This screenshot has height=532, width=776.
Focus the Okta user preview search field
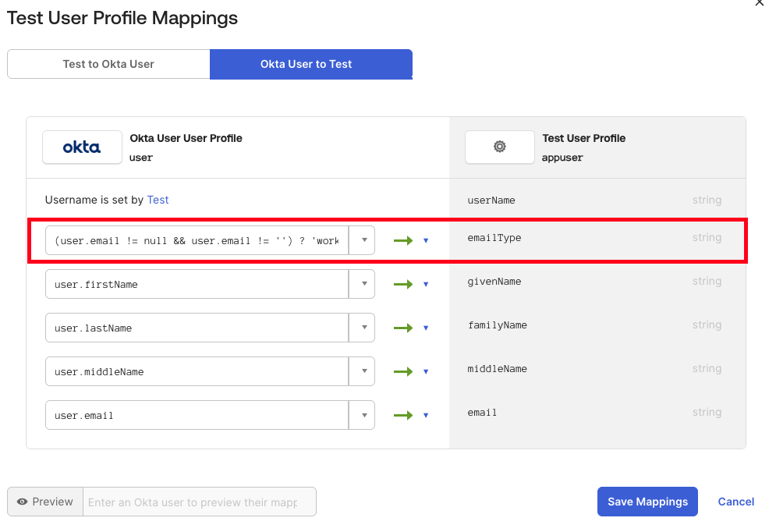point(200,502)
